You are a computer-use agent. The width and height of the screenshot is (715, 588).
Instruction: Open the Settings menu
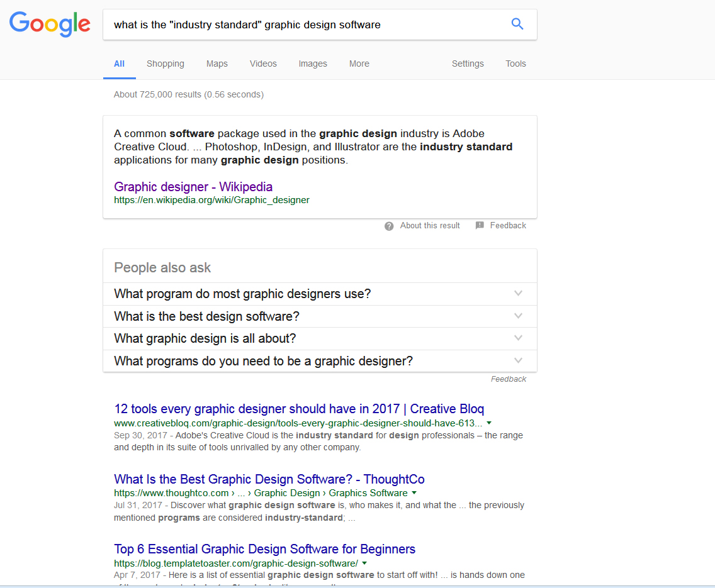pos(468,64)
